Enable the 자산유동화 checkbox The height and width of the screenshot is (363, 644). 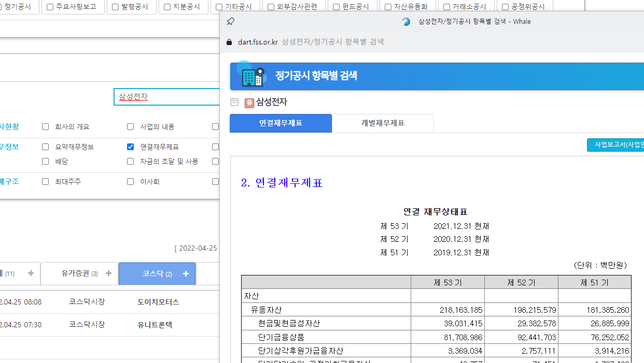(x=388, y=7)
